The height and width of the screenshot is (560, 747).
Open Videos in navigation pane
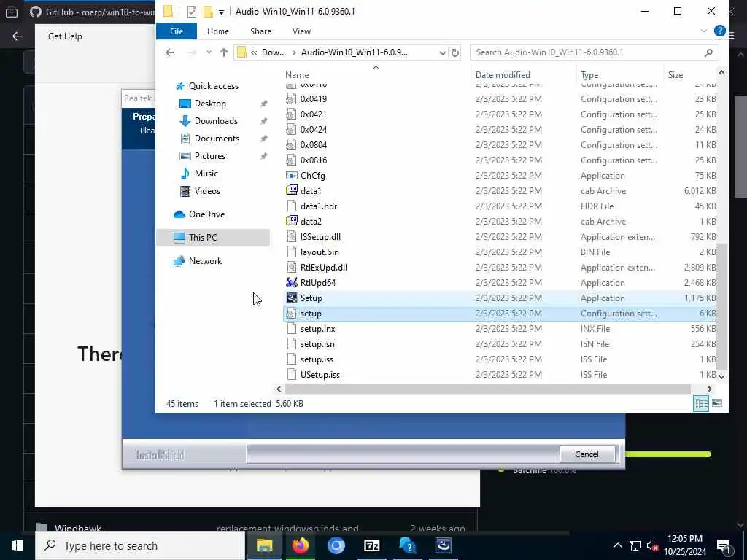[x=207, y=191]
